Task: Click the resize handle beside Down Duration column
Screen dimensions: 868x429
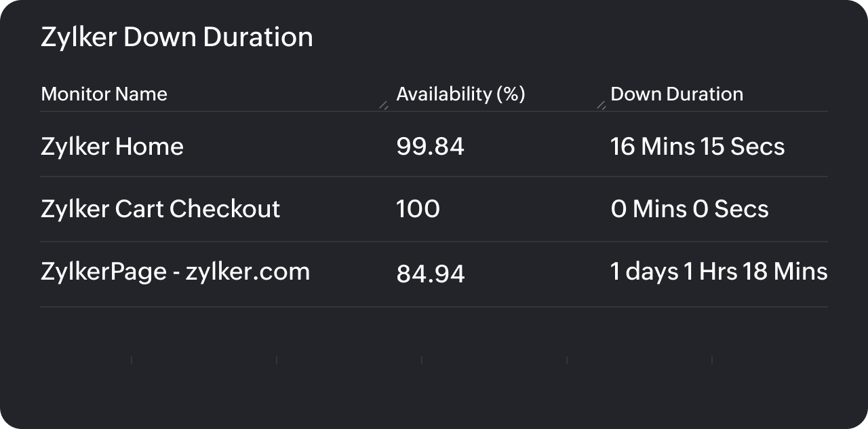Action: (600, 105)
